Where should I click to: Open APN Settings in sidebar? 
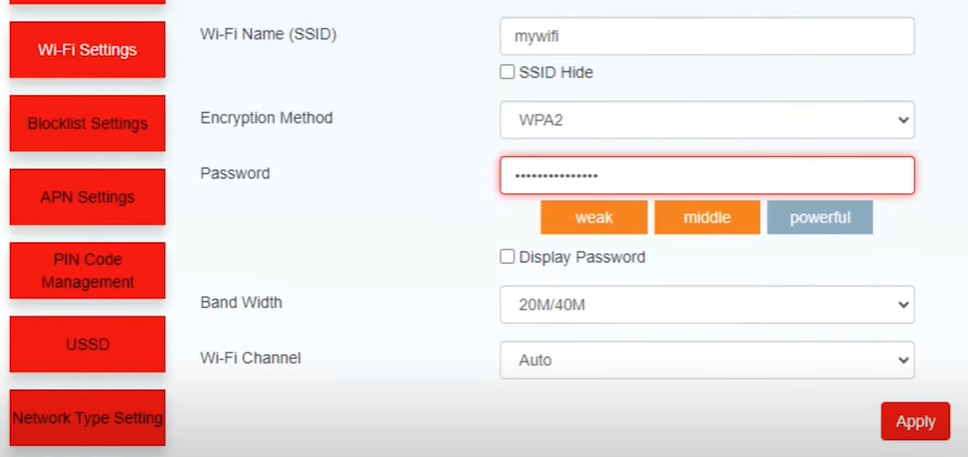(x=87, y=197)
